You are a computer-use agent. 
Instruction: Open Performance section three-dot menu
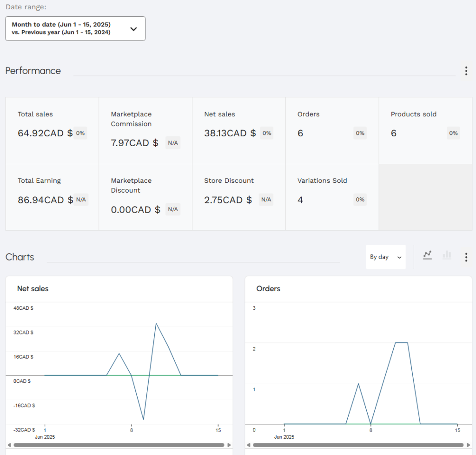[x=466, y=71]
